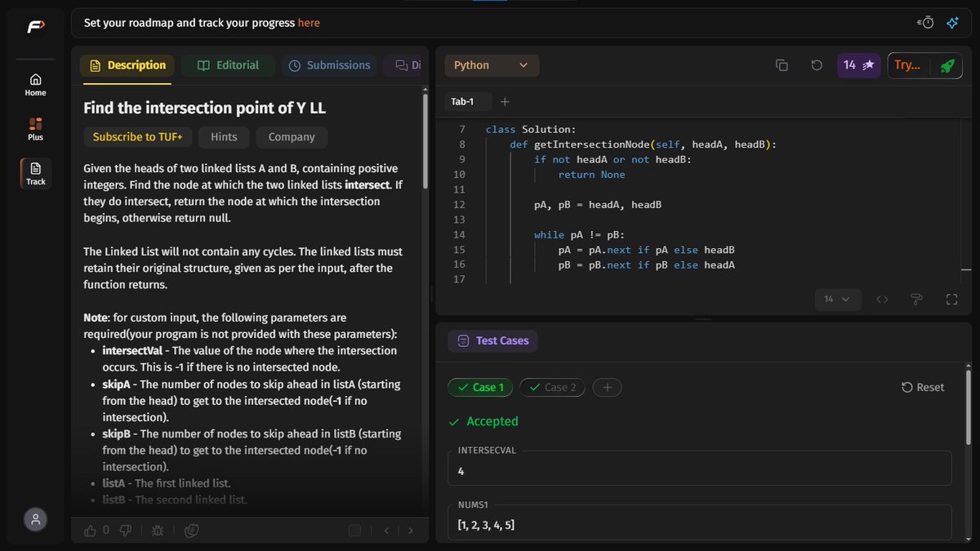Report a bug with the bug icon
This screenshot has width=980, height=551.
coord(158,531)
